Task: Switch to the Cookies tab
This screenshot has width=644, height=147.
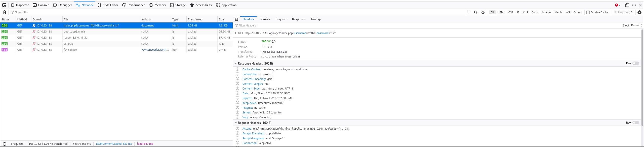Action: click(x=265, y=19)
